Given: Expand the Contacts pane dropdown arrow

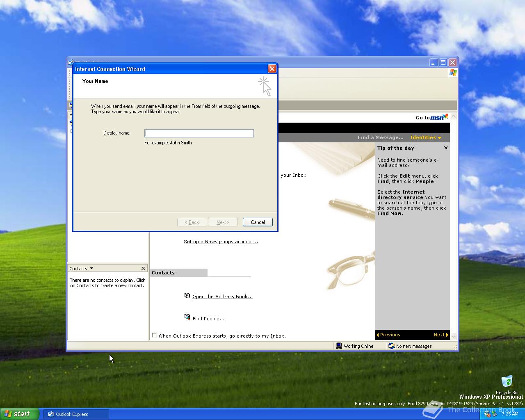Looking at the screenshot, I should tap(91, 269).
